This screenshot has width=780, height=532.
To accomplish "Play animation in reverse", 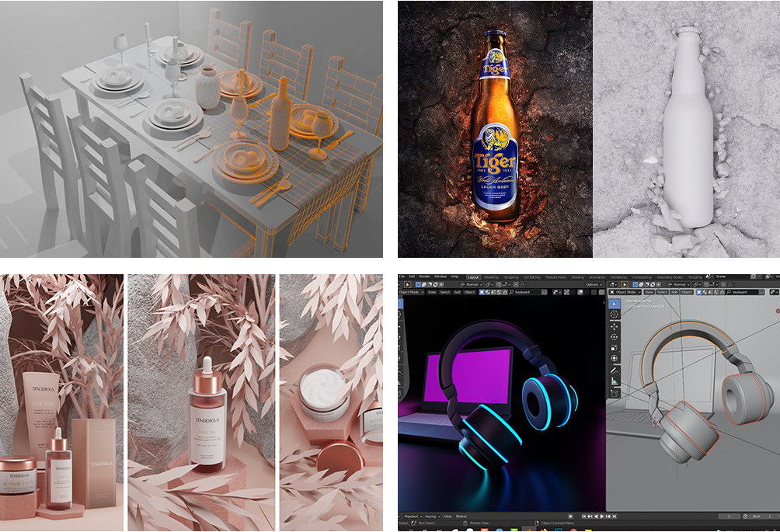I will coord(597,516).
